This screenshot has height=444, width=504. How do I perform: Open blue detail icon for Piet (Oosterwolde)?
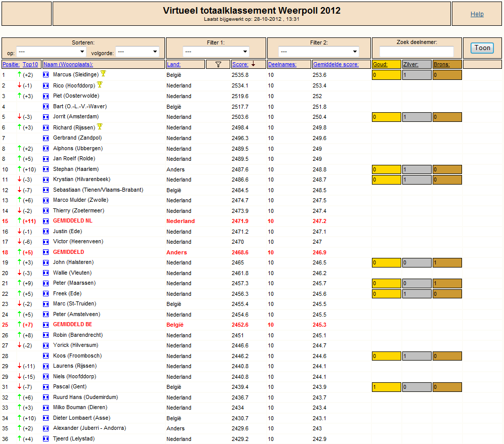point(46,96)
